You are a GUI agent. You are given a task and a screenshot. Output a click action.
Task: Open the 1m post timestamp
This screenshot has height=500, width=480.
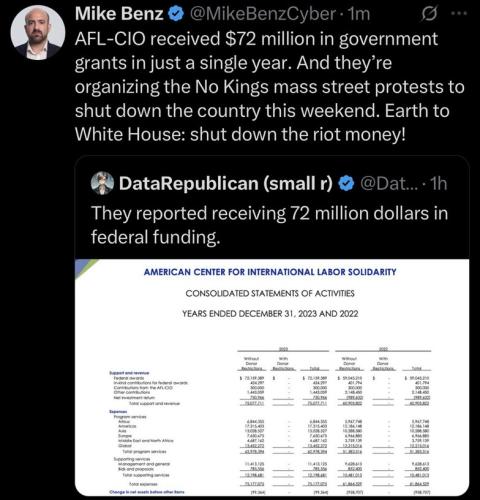click(x=359, y=14)
